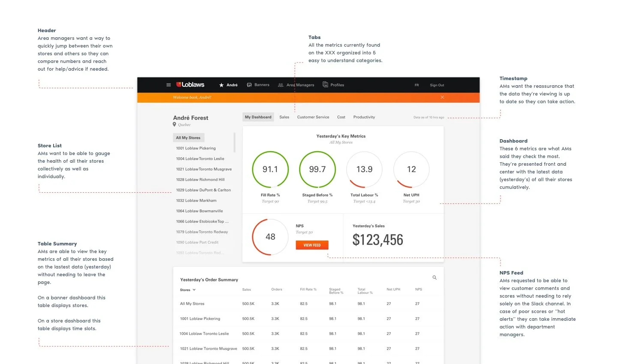Switch to the Productivity tab

point(364,117)
